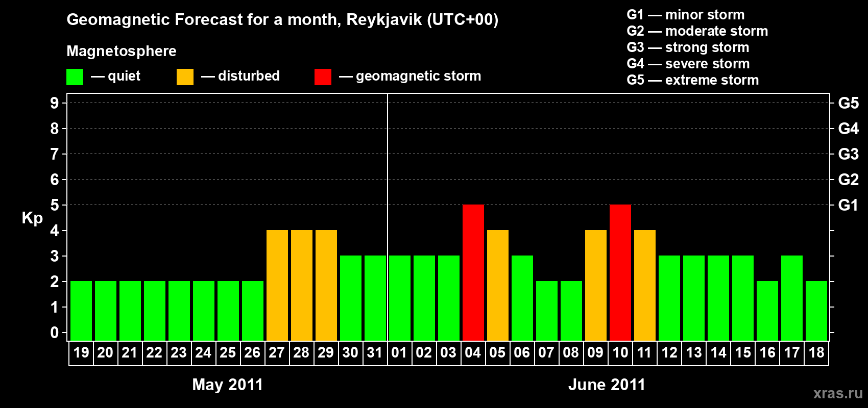Click the Geomagnetic Forecast chart title
This screenshot has width=868, height=408.
coord(282,20)
